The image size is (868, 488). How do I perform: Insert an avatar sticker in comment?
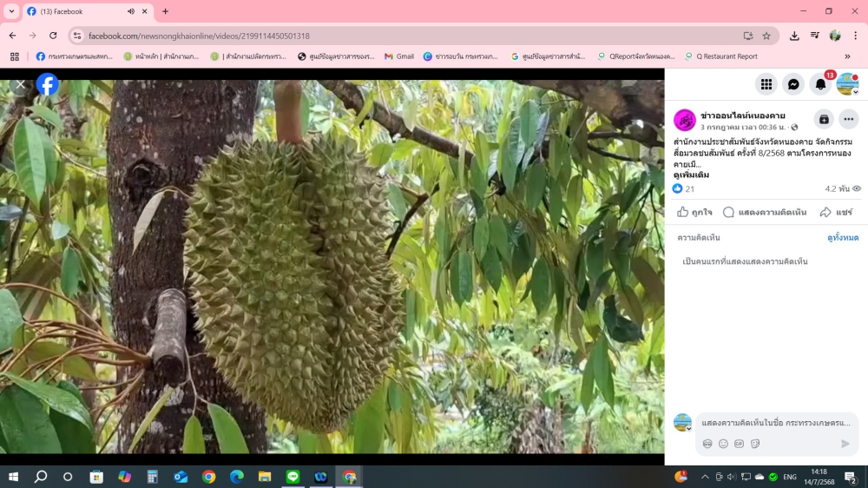[x=707, y=444]
